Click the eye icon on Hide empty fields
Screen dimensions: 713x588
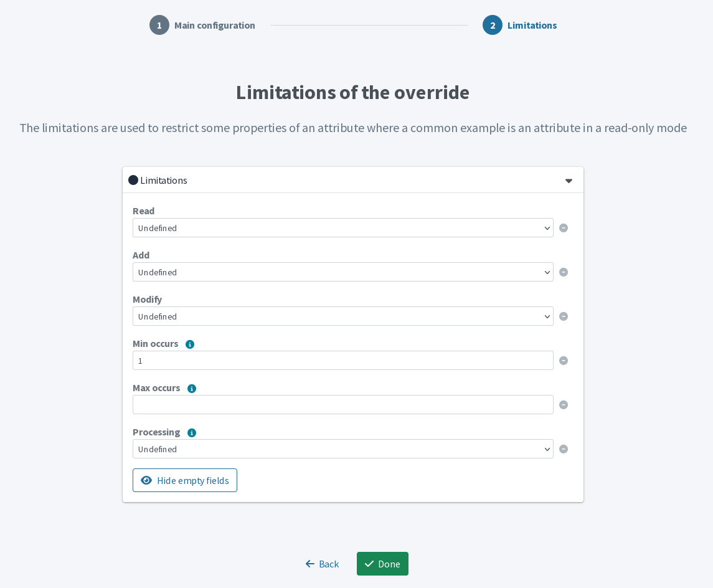coord(146,480)
